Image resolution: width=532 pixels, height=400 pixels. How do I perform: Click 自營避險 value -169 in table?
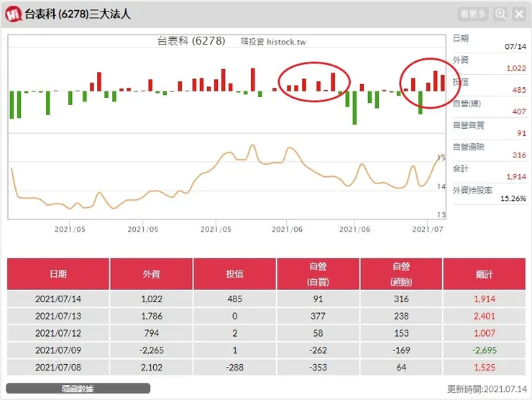tap(401, 350)
